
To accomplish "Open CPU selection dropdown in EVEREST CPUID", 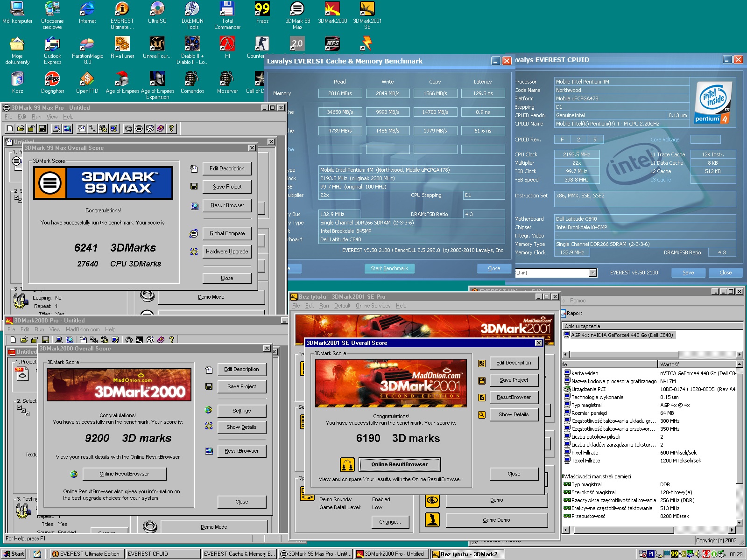I will pos(593,273).
